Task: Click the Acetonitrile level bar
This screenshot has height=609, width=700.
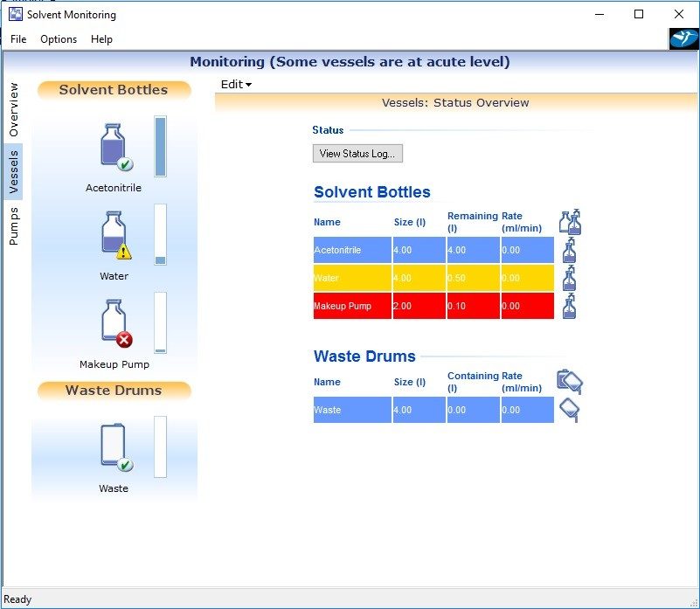Action: (160, 146)
